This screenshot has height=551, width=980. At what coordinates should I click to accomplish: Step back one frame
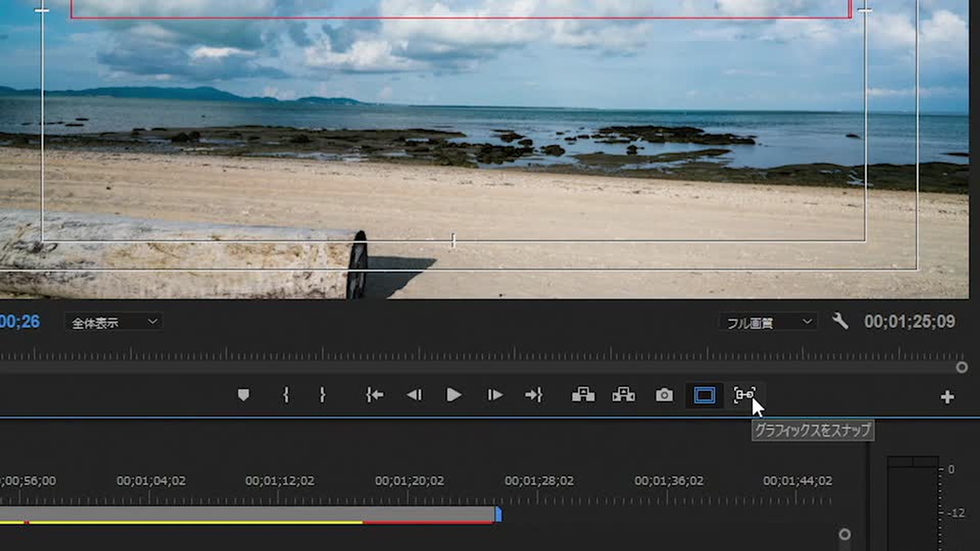pos(414,395)
